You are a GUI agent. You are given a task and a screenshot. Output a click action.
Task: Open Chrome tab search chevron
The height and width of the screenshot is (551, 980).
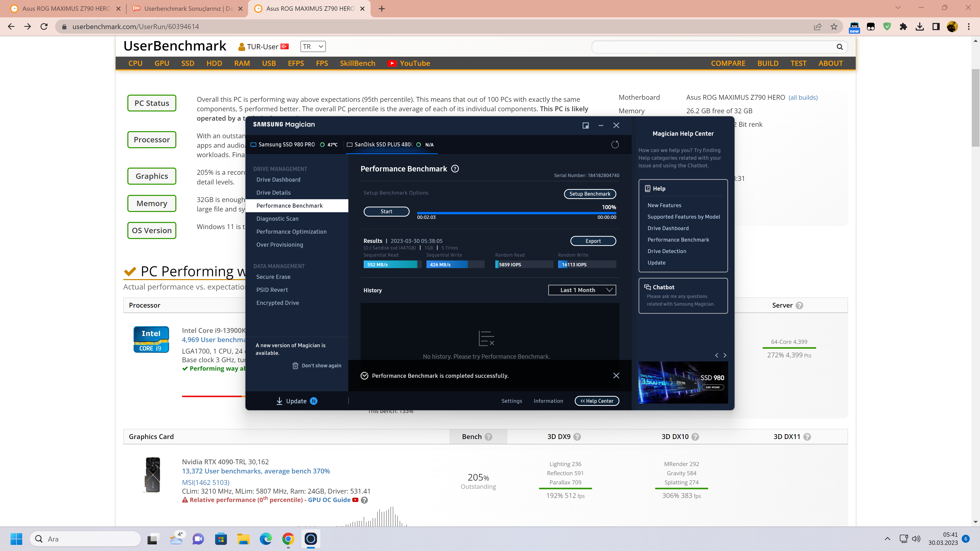coord(898,8)
